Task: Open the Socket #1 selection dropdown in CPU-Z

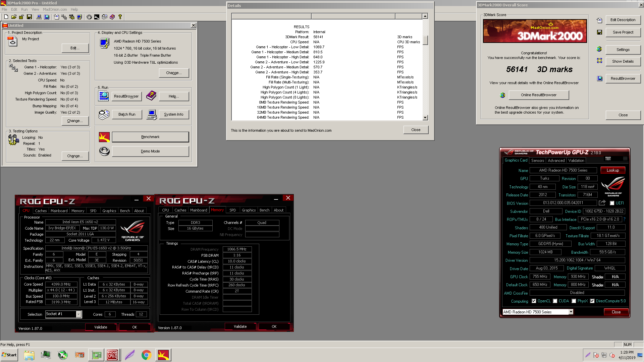Action: (78, 314)
